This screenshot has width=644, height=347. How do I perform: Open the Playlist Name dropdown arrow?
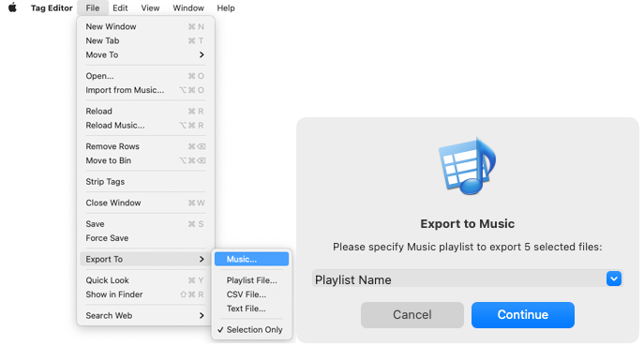pyautogui.click(x=614, y=279)
